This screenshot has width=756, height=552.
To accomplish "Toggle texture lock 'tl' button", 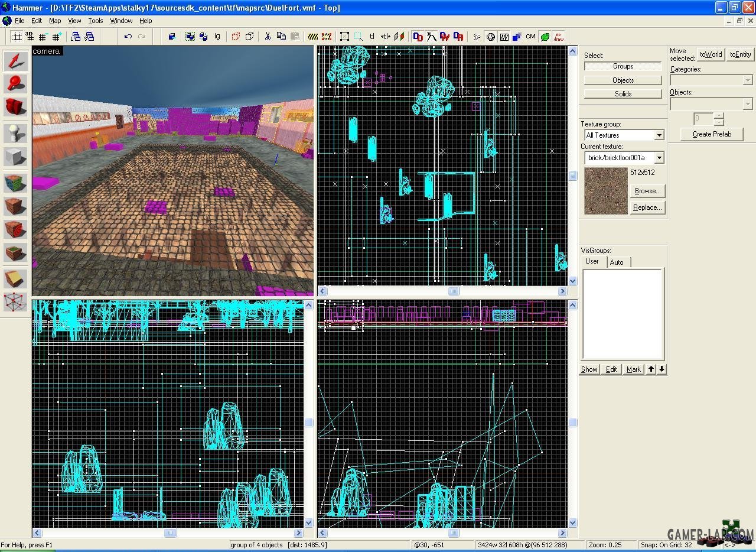I will (x=372, y=37).
